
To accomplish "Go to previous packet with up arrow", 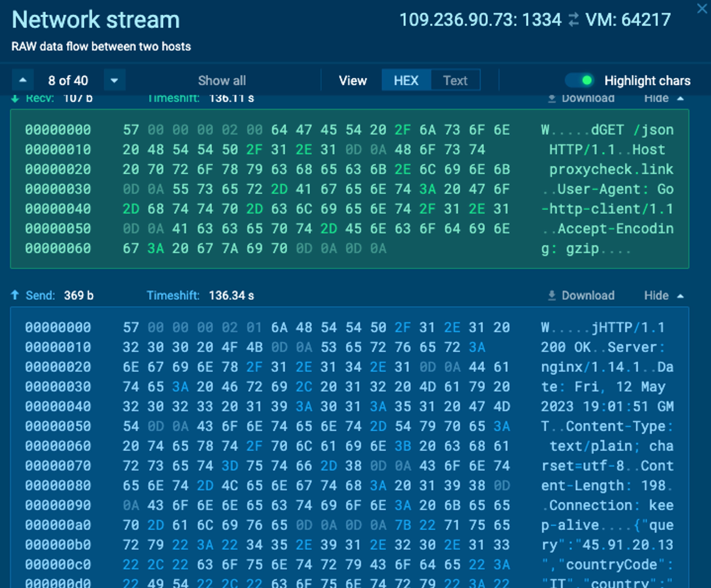I will click(x=23, y=80).
